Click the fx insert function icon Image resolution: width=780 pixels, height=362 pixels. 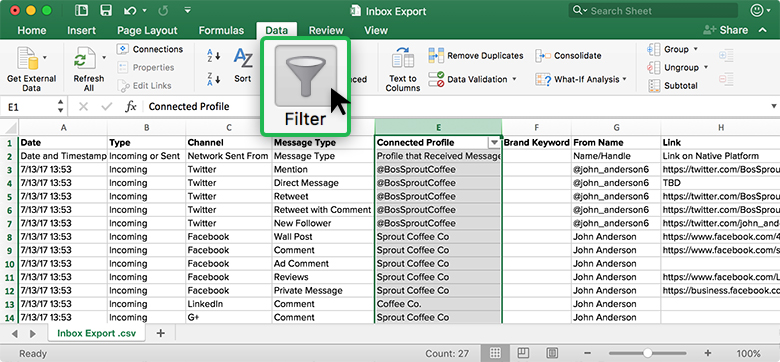click(130, 106)
